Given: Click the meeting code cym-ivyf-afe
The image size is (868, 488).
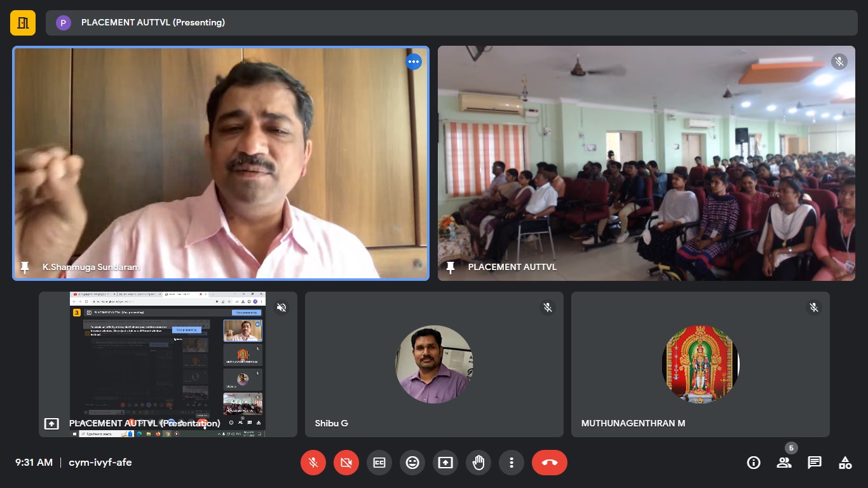Looking at the screenshot, I should pyautogui.click(x=100, y=463).
